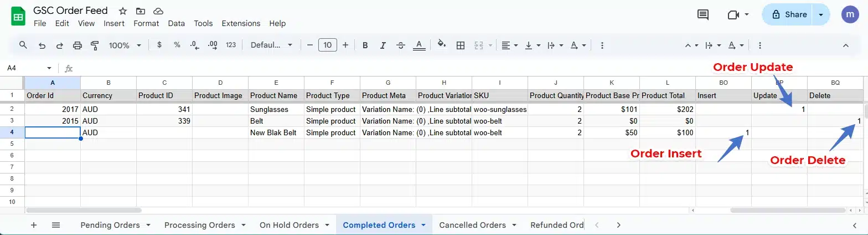Image resolution: width=868 pixels, height=235 pixels.
Task: Open the fill color picker
Action: 441,45
